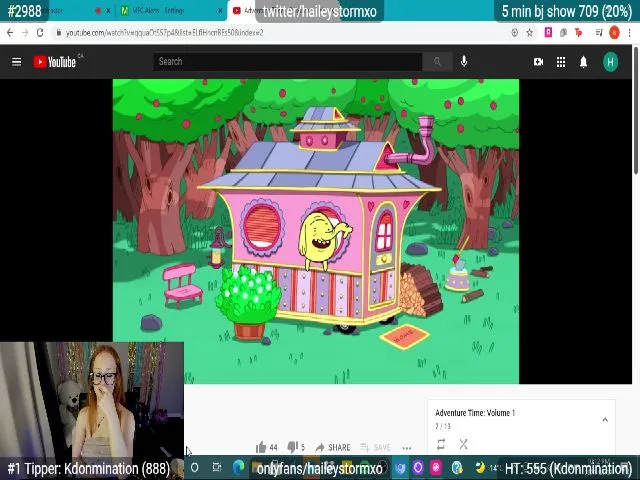Go back with the browser back arrow
Viewport: 640px width, 480px height.
pos(10,33)
